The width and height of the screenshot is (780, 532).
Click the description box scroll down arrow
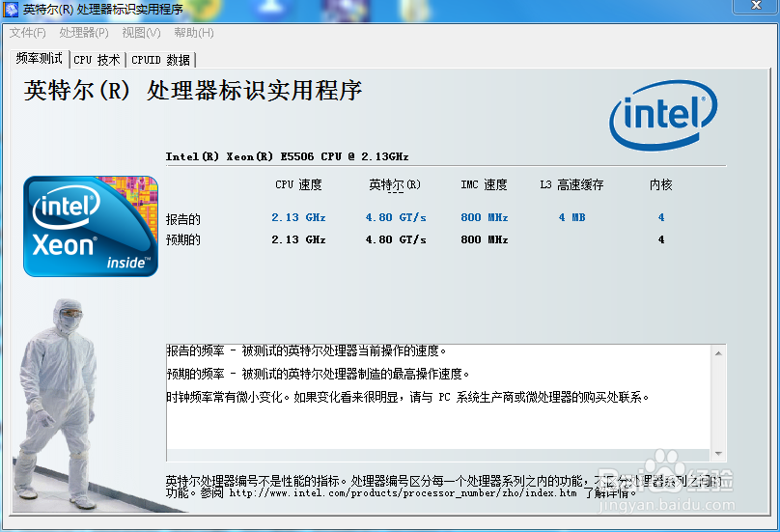point(718,454)
